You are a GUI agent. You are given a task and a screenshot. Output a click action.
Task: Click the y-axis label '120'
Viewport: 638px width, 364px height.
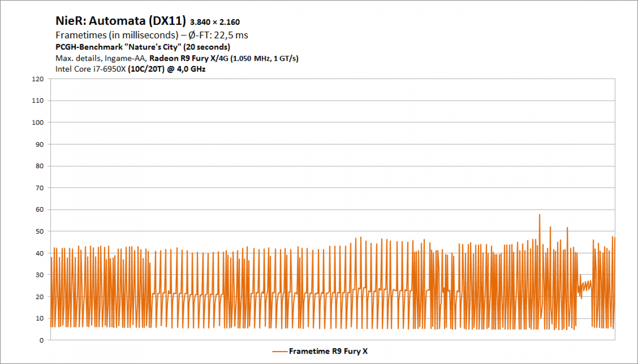coord(38,79)
